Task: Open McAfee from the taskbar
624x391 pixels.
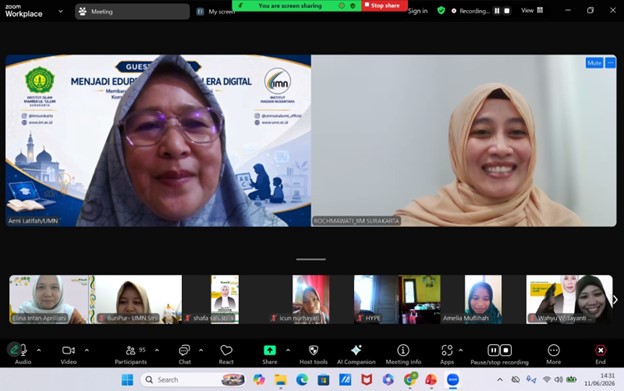Action: pyautogui.click(x=367, y=380)
